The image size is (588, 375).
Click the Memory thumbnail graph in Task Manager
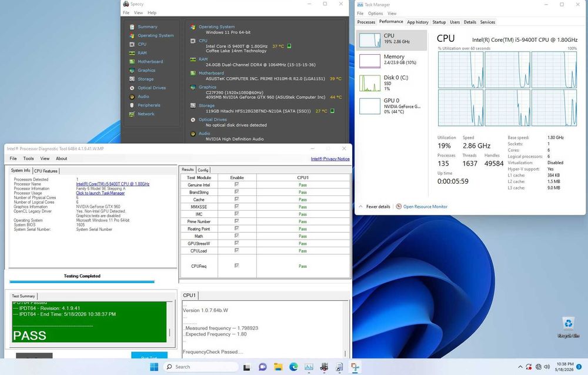pos(370,61)
